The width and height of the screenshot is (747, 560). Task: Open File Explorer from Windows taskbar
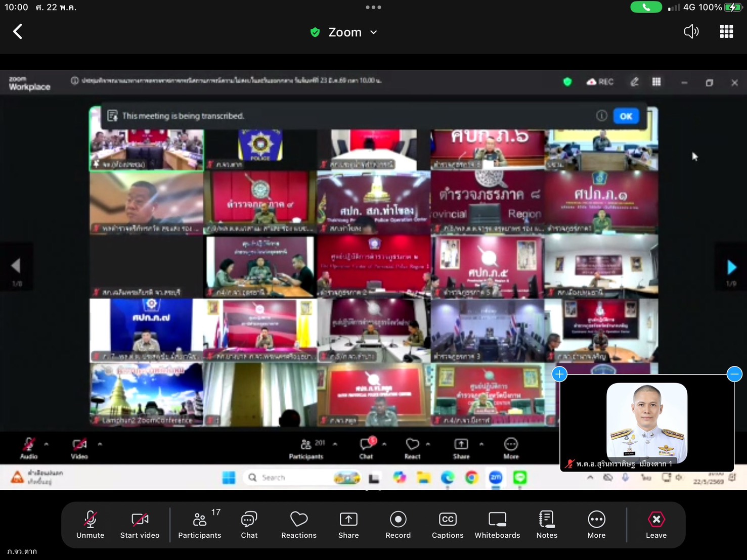(x=423, y=478)
